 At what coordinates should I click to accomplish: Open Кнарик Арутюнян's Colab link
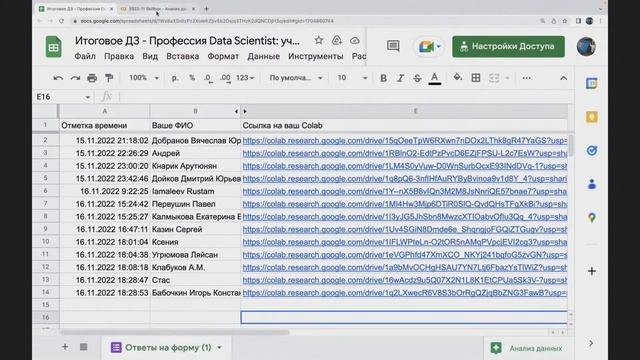click(404, 166)
